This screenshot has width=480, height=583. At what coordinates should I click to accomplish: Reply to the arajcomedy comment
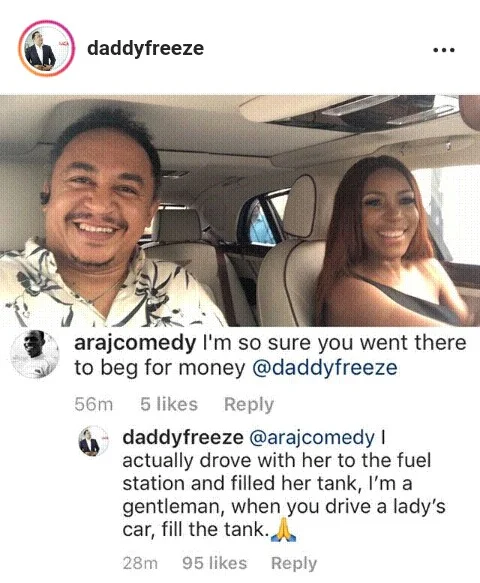pos(249,405)
